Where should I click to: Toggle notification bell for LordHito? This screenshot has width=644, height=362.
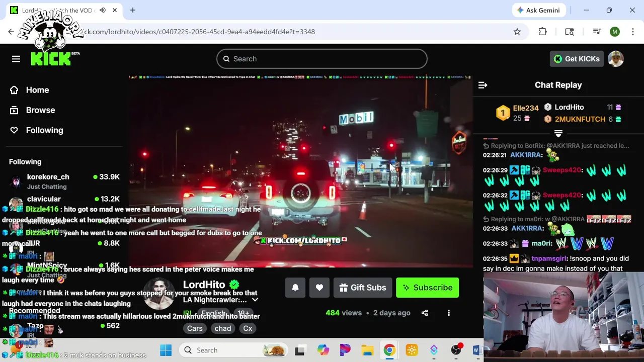point(295,288)
